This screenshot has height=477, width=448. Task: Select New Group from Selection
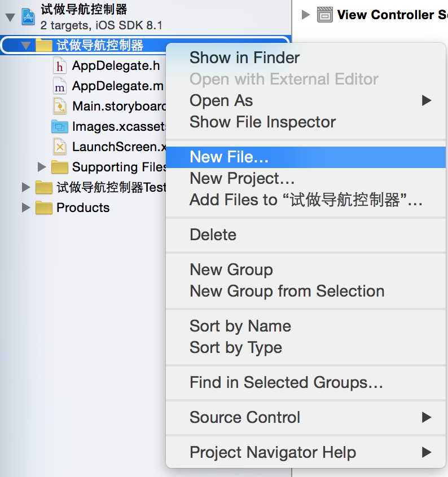[287, 291]
